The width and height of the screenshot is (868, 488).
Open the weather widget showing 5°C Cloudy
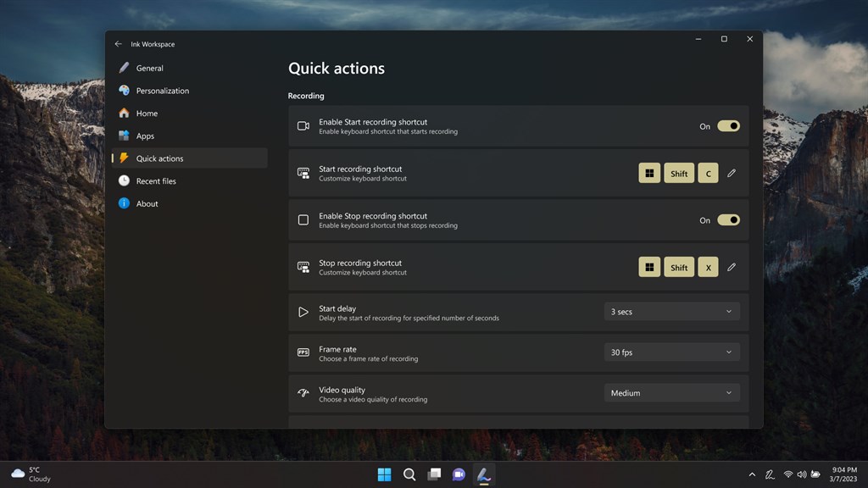click(x=31, y=474)
